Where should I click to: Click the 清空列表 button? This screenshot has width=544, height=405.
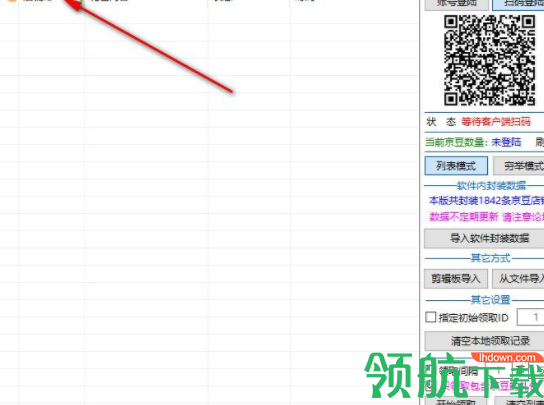coord(518,402)
